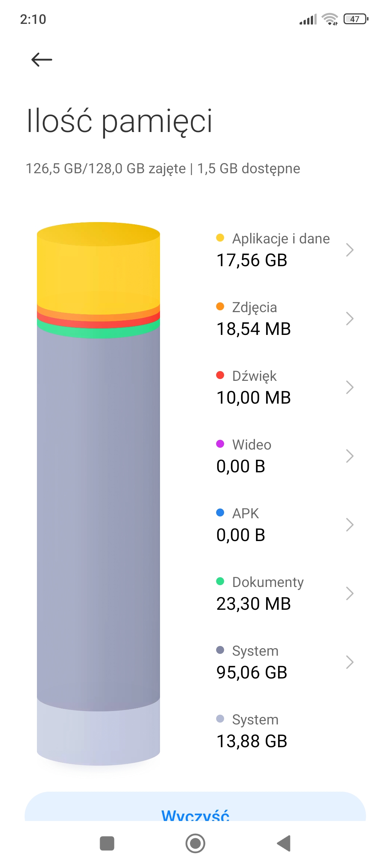Screen dimensions: 391x868
Task: Select the Dokumenty 23,30 MB entry
Action: tap(282, 593)
